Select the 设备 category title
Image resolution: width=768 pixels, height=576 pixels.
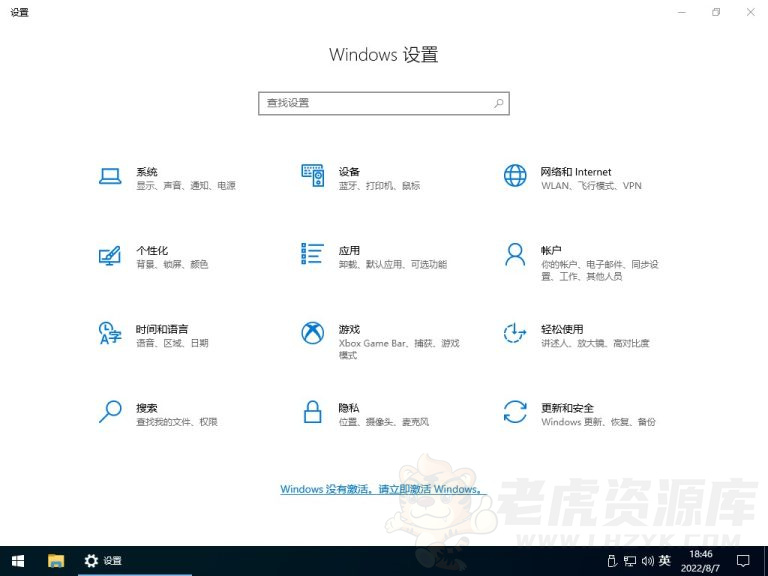(x=349, y=172)
